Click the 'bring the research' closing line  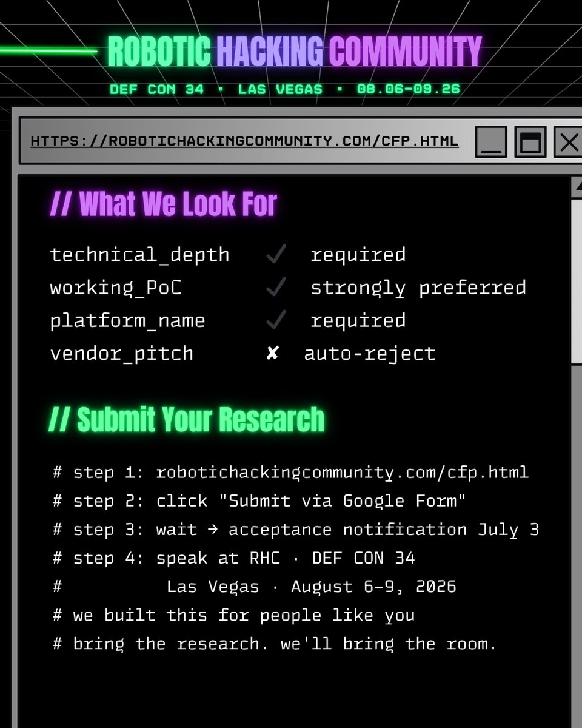pyautogui.click(x=275, y=644)
